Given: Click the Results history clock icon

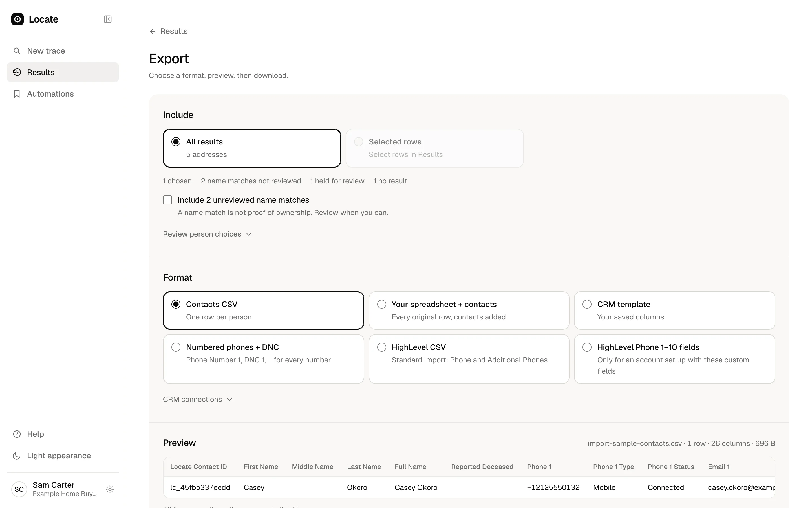Looking at the screenshot, I should coord(17,72).
